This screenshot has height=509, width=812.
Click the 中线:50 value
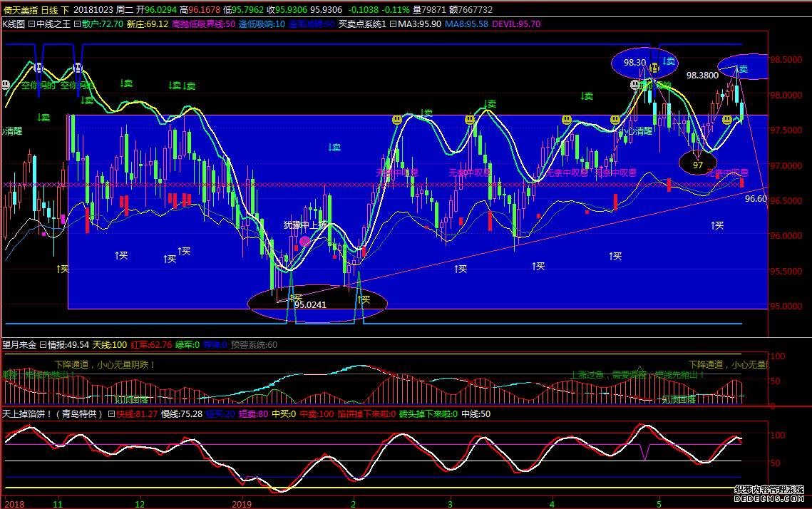[x=476, y=413]
